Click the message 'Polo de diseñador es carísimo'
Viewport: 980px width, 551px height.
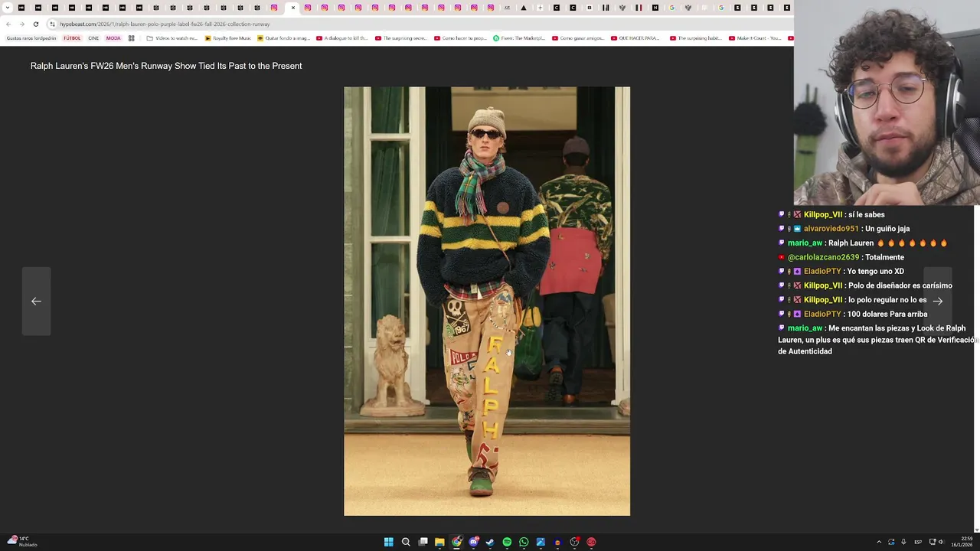(900, 286)
